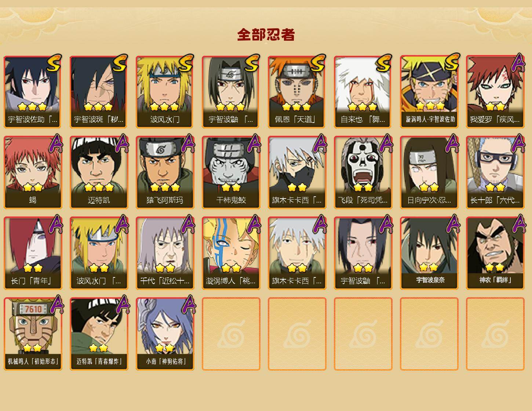Click the A rank badge on 我爱罗 card

[517, 63]
